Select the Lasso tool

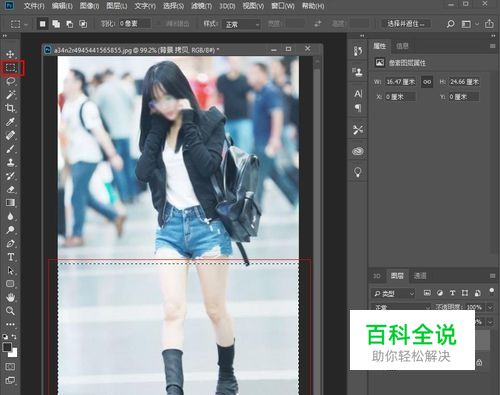tap(11, 81)
